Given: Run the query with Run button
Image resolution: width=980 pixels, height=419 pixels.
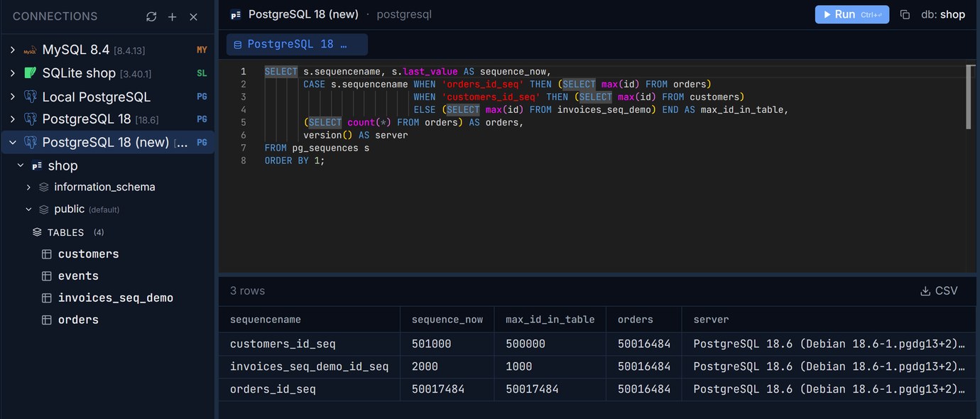Looking at the screenshot, I should (x=851, y=14).
